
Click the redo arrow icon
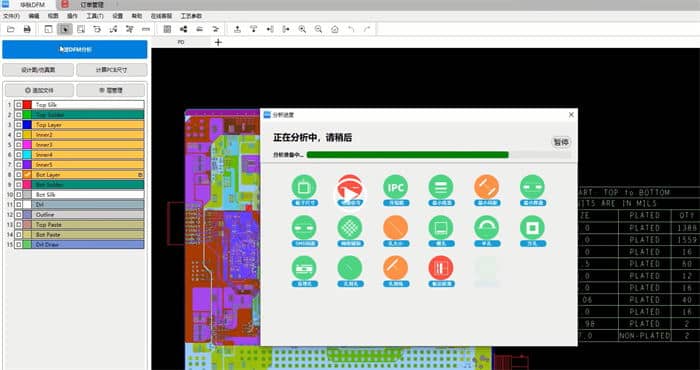point(367,29)
